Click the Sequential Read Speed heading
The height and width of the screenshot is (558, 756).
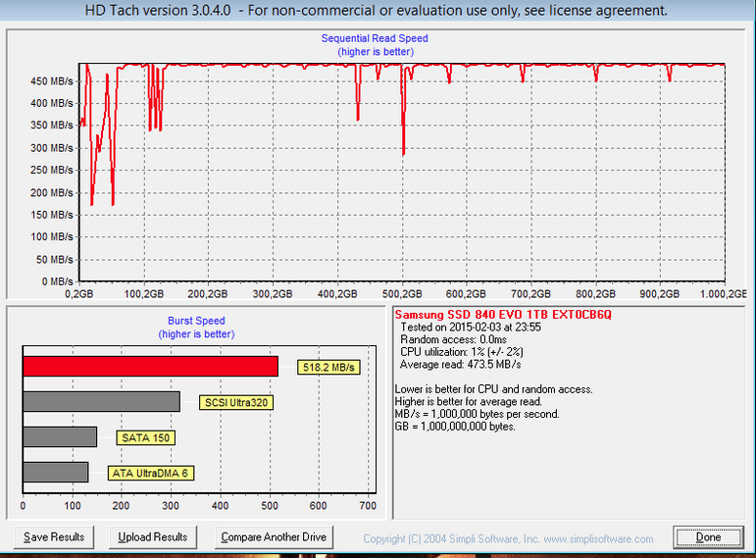click(375, 38)
